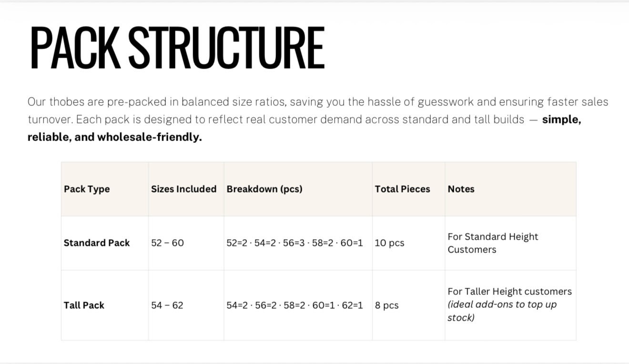Click the Tall Pack breakdown starting 54=2

click(x=294, y=305)
